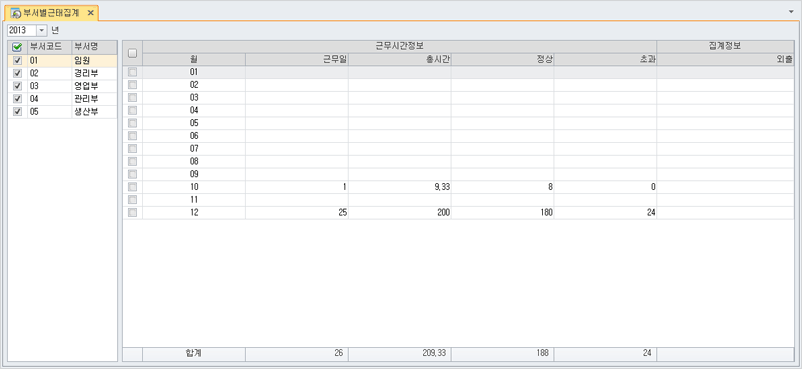Image resolution: width=802 pixels, height=369 pixels.
Task: Check the month 12 row checkbox
Action: tap(132, 212)
